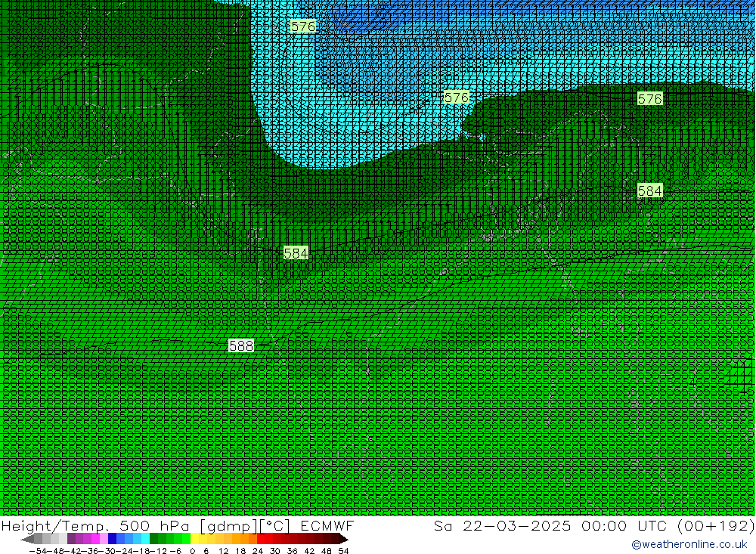Click the (00+192) forecast hour text
Screen dimensions: 756x554
click(x=715, y=525)
